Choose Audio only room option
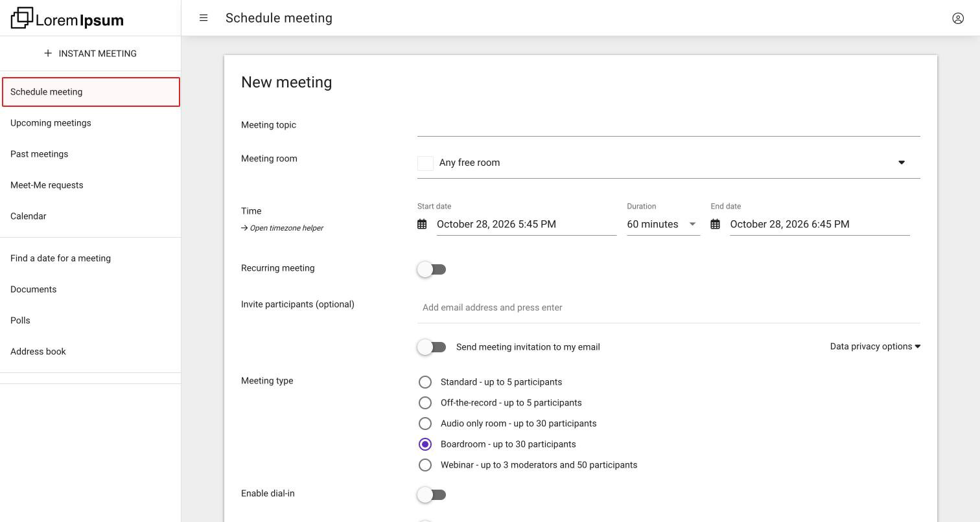Image resolution: width=980 pixels, height=522 pixels. pyautogui.click(x=425, y=424)
